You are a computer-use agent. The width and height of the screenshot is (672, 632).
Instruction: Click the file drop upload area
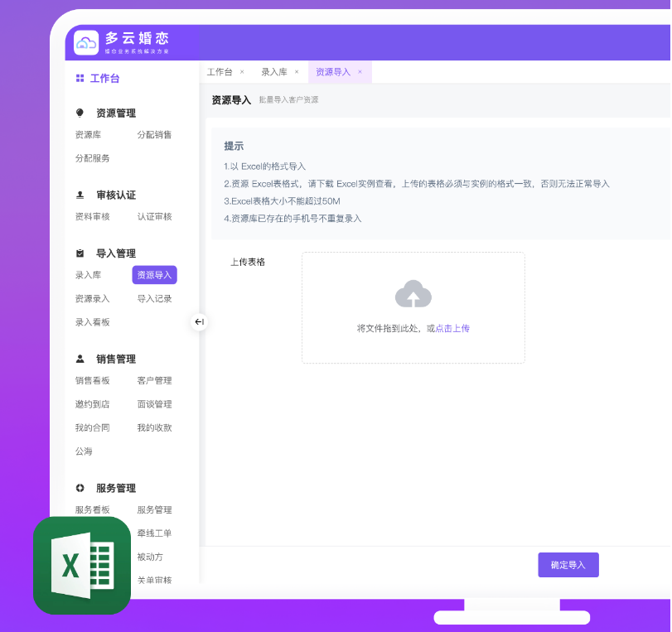click(x=413, y=307)
